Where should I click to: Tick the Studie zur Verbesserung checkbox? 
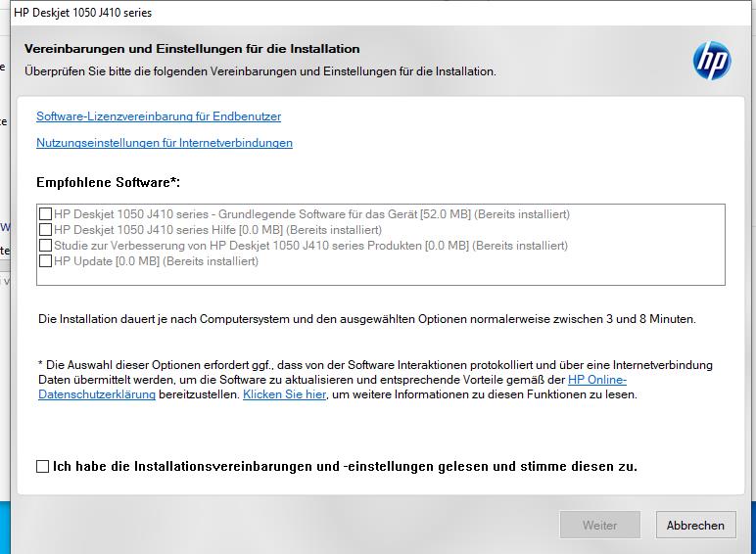[45, 246]
